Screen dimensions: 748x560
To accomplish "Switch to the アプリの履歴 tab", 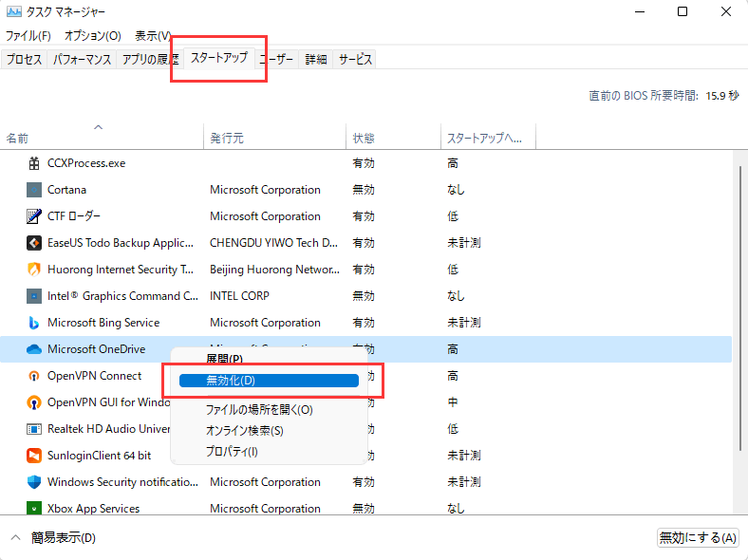I will point(150,59).
